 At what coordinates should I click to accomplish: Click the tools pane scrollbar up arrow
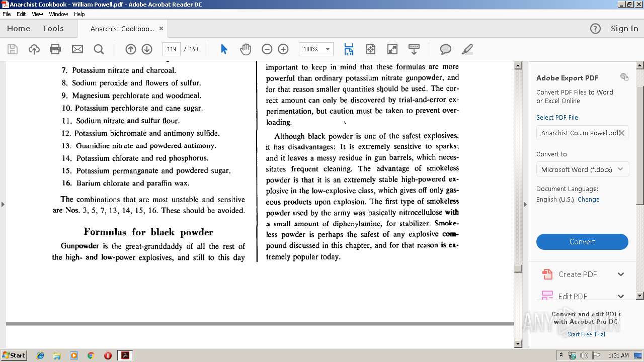point(640,66)
